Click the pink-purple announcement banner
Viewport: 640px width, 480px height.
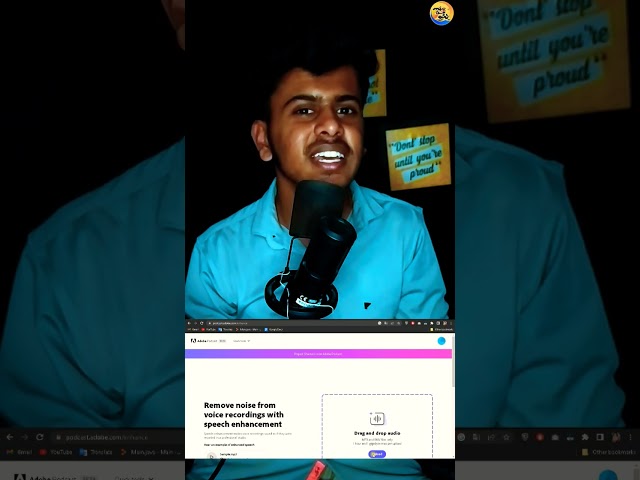[x=318, y=354]
